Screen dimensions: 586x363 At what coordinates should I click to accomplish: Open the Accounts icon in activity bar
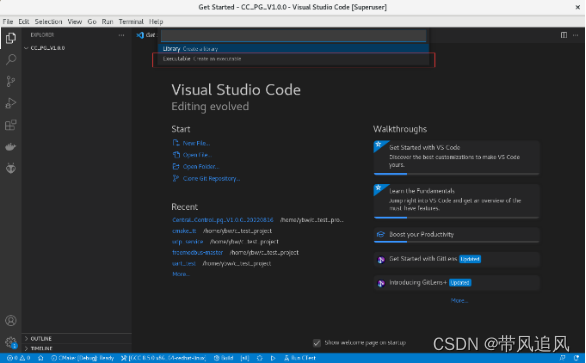[x=11, y=320]
